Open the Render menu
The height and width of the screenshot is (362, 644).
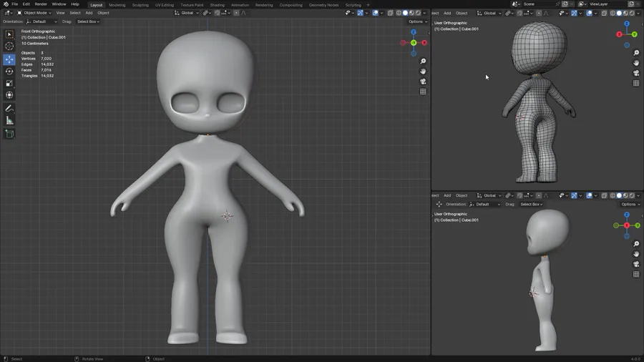pos(41,4)
